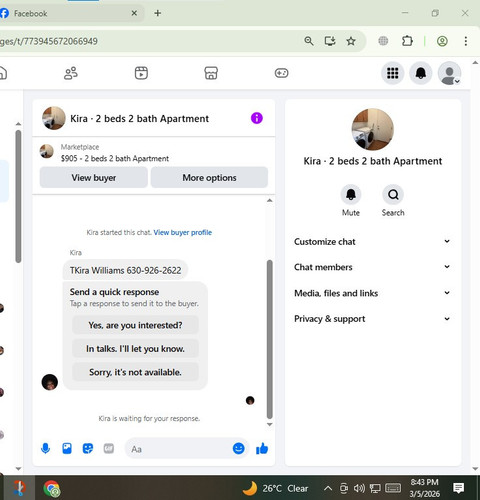
Task: Click the chat title 'Kira · 2 beds 2 bath Apartment' in header
Action: pos(140,118)
